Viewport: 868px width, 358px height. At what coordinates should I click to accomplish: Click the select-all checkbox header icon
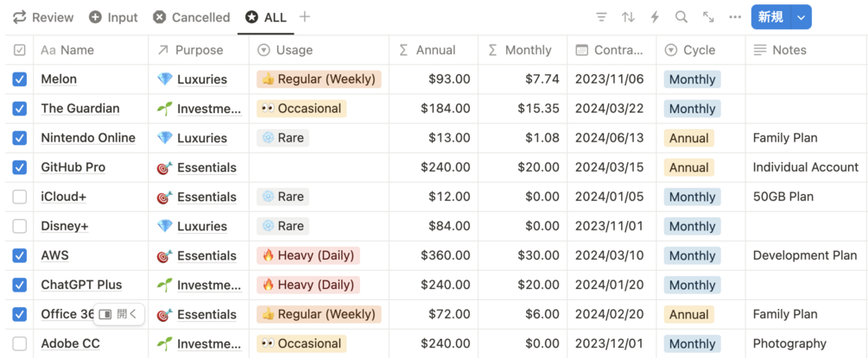point(20,50)
